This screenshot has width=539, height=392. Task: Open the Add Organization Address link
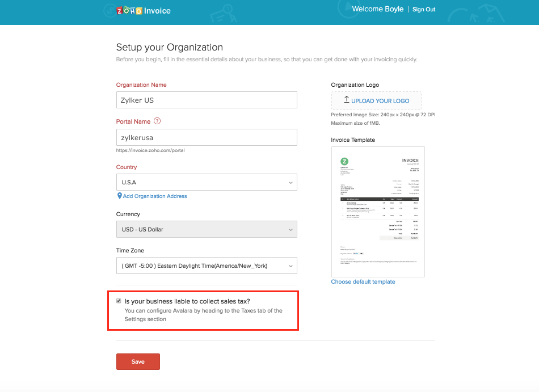[155, 196]
